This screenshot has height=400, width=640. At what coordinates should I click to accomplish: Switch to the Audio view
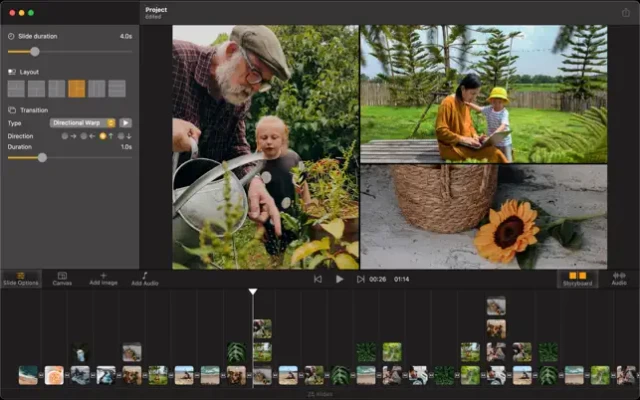(x=619, y=278)
